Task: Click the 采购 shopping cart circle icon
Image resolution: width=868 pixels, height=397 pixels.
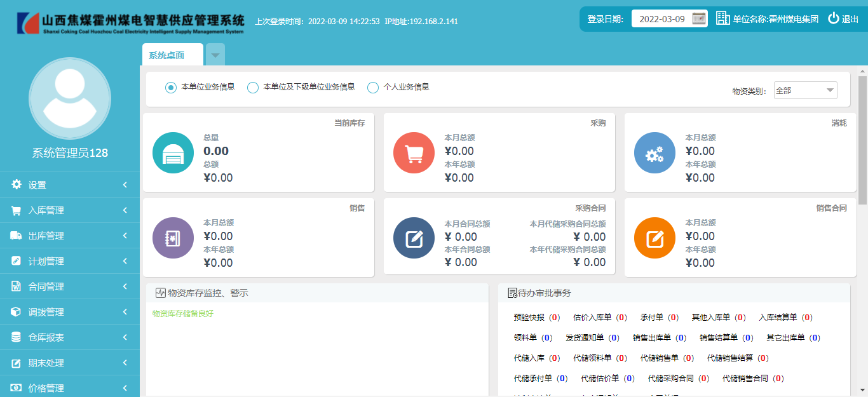Action: click(414, 152)
